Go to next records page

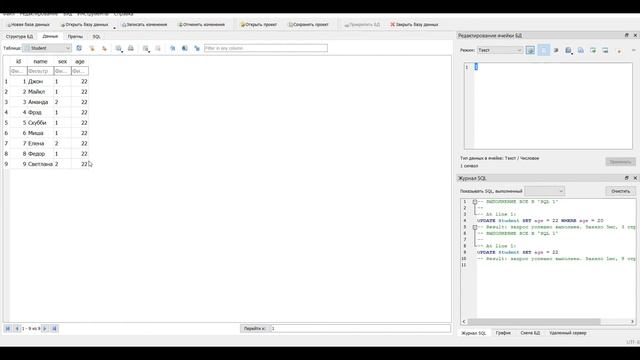pyautogui.click(x=45, y=328)
